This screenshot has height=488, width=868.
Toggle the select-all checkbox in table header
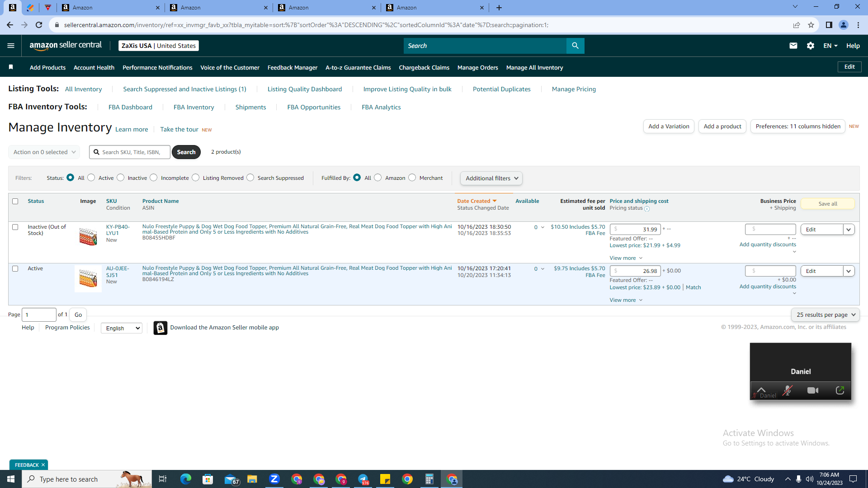pos(15,202)
